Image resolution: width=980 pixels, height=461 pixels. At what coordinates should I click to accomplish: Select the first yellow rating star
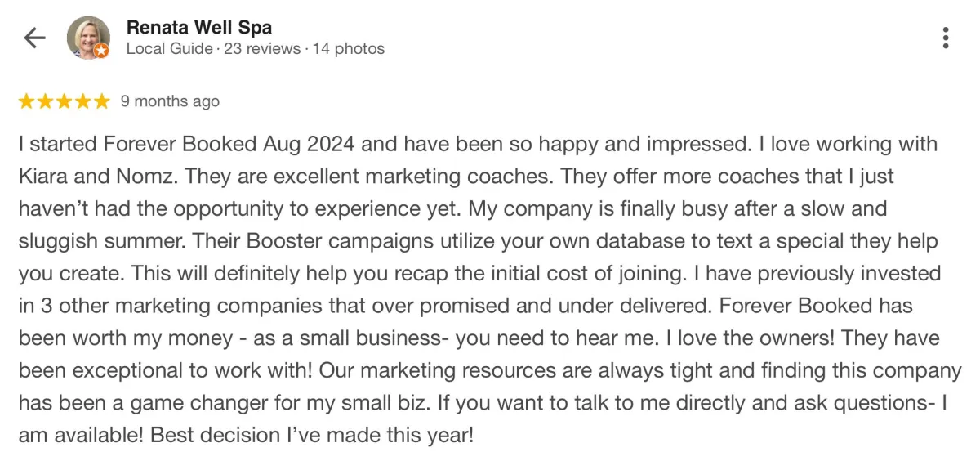click(x=26, y=101)
